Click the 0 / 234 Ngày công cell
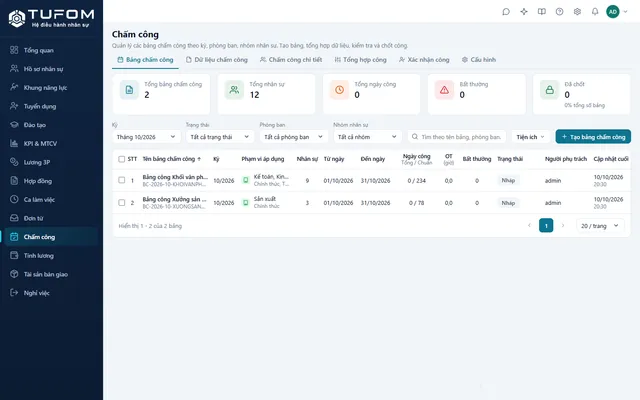 [x=416, y=180]
